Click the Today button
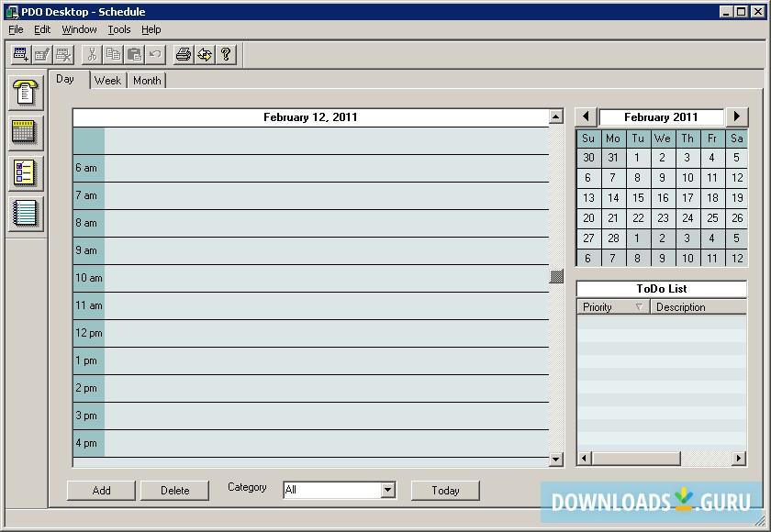This screenshot has height=532, width=771. [x=445, y=490]
